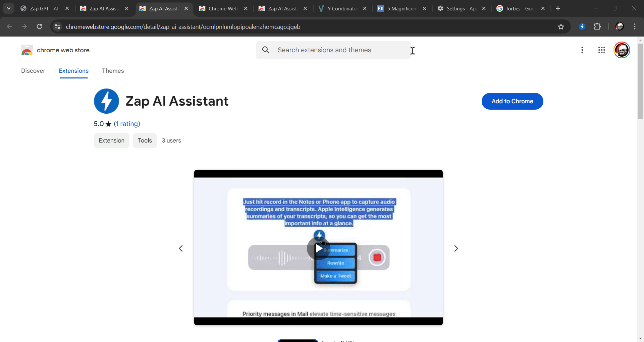Focus the Search extensions and themes field
This screenshot has height=342, width=644.
point(333,50)
